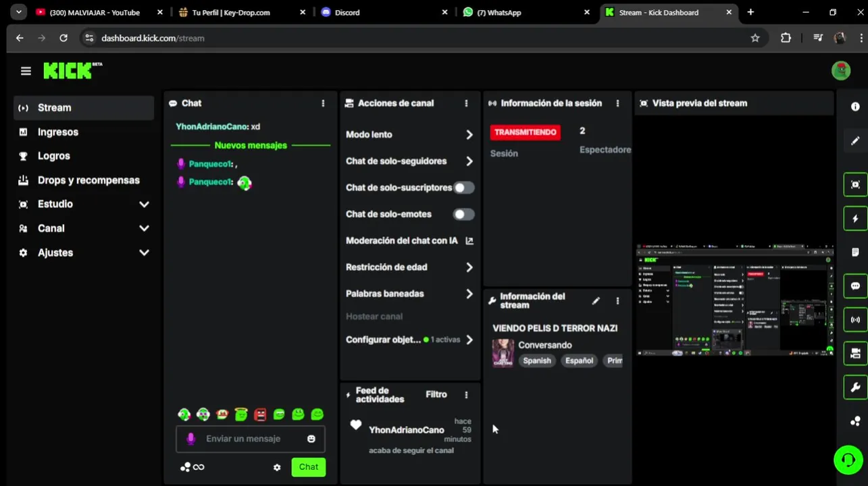Viewport: 868px width, 486px height.
Task: Click the Filtro button in activity feed
Action: (x=436, y=395)
